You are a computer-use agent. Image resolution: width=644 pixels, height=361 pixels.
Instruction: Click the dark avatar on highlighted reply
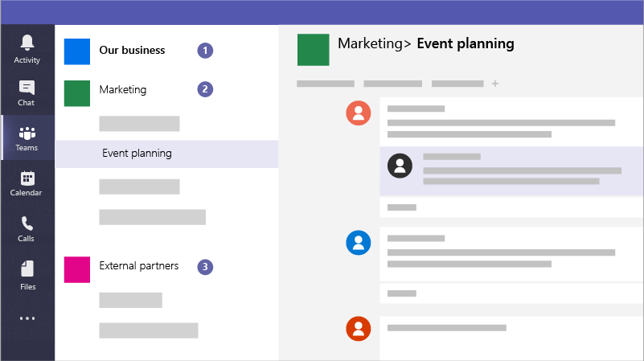click(400, 166)
